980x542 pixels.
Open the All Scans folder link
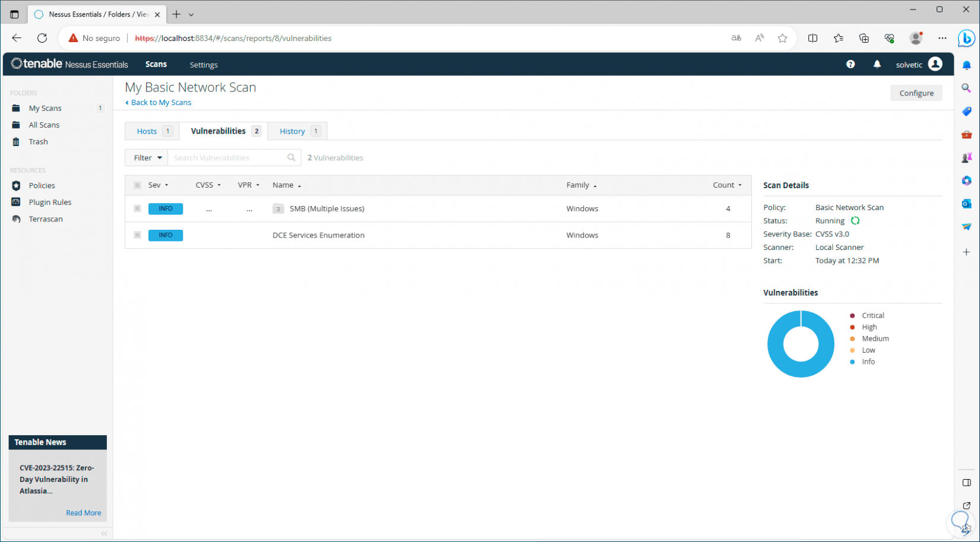44,125
